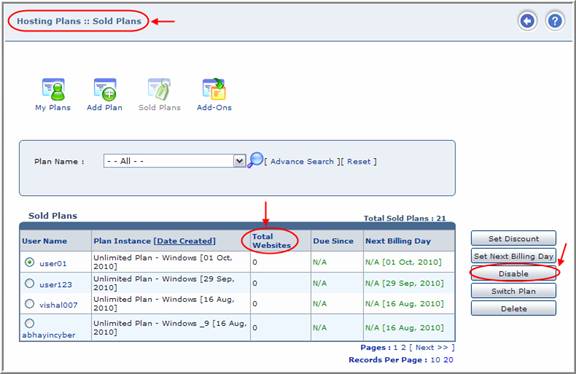Click the Sold Plans tag icon
Viewport: 576px width, 374px height.
(159, 89)
